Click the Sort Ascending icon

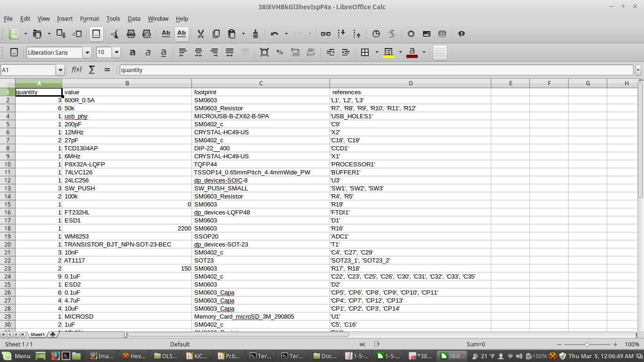pos(342,34)
